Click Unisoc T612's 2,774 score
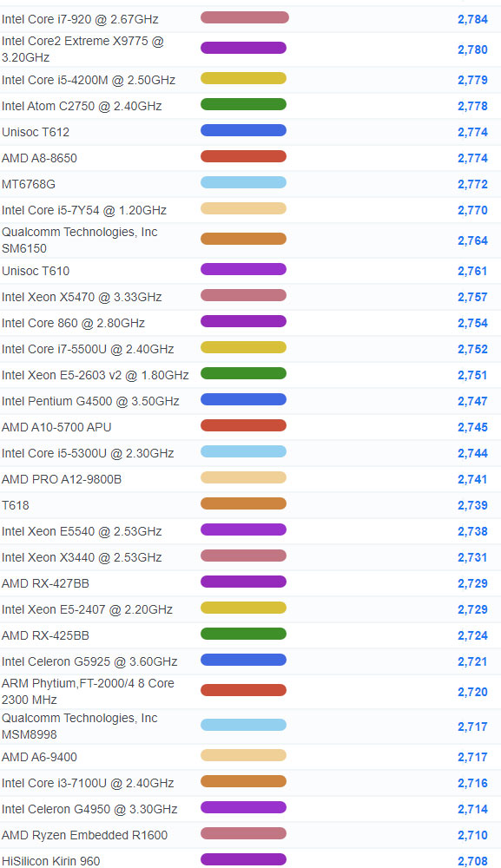Image resolution: width=501 pixels, height=868 pixels. click(472, 132)
